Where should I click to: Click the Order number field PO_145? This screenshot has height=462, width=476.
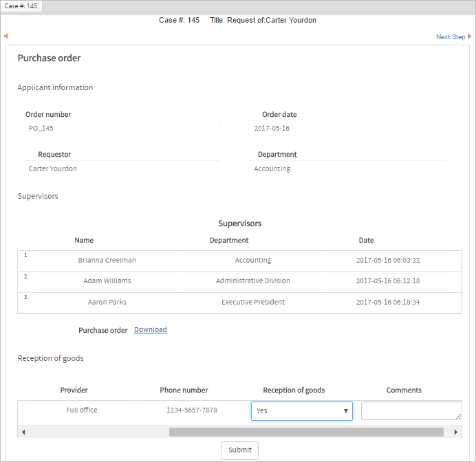[x=122, y=129]
